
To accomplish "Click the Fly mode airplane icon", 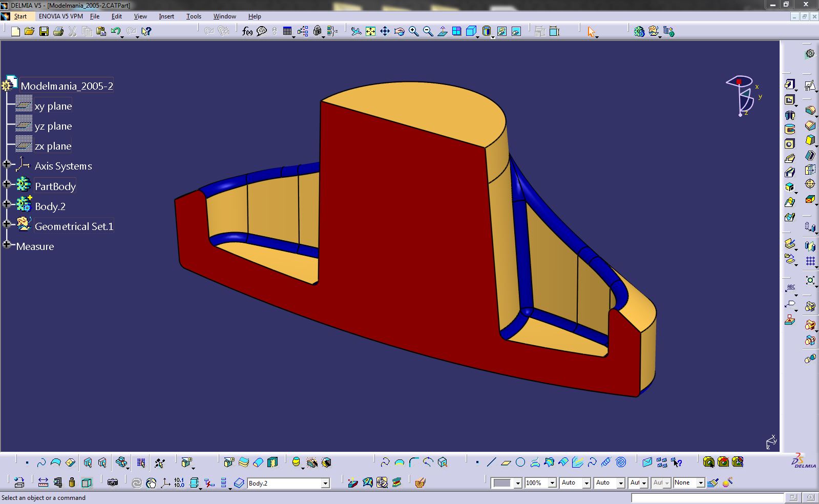I will click(x=356, y=32).
